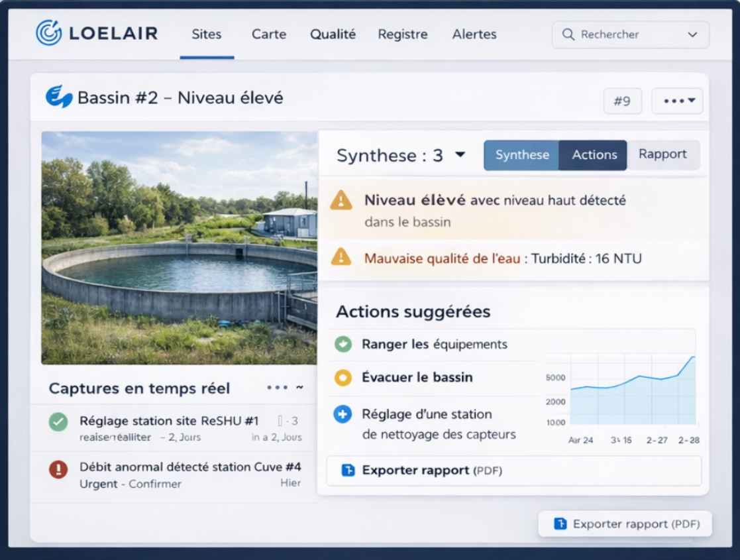Click green check icon for Ranger les équipements
Screen dimensions: 740x560
coord(344,344)
